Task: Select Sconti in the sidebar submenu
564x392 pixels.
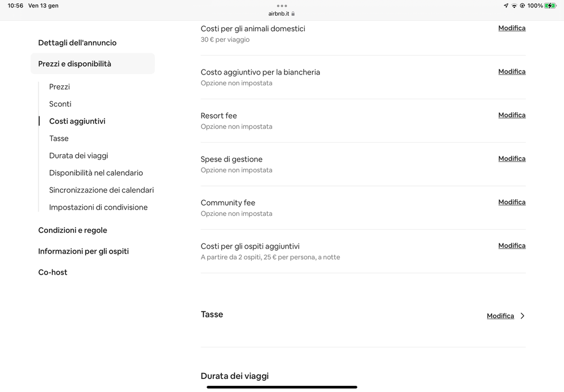Action: (60, 104)
